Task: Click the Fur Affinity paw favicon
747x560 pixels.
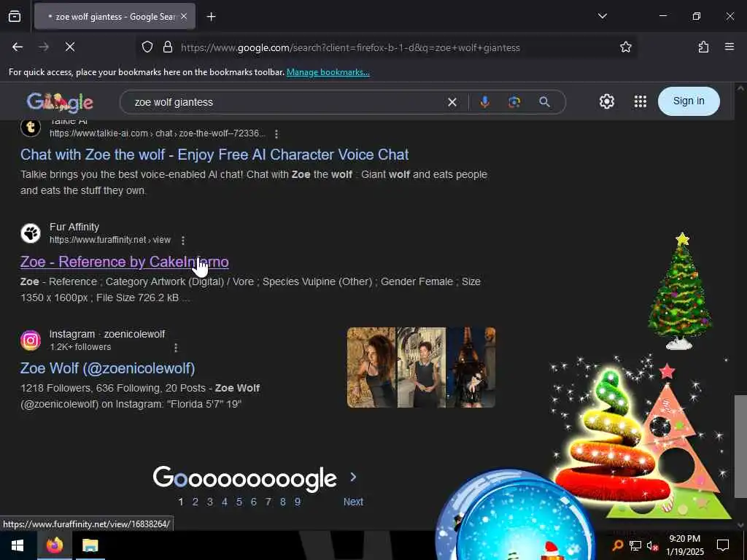Action: pyautogui.click(x=31, y=233)
